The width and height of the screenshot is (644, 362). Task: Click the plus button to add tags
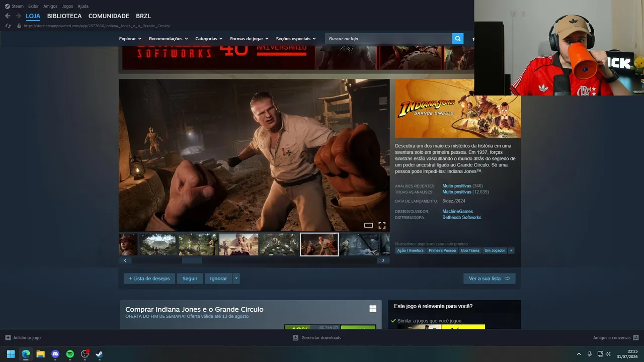pos(511,250)
